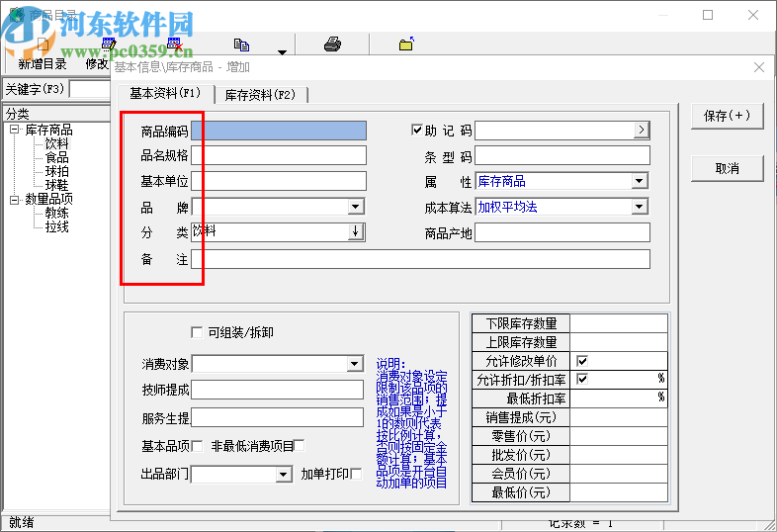Open the 出品部门 dropdown

(x=283, y=475)
